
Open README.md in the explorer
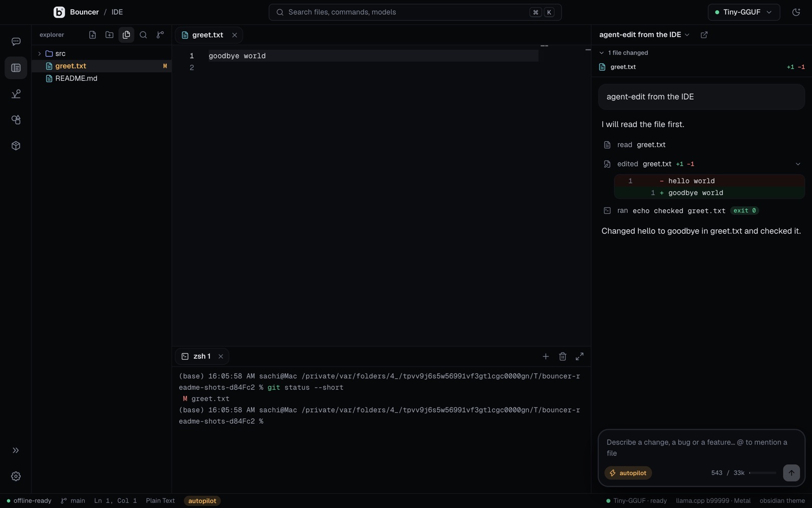point(101,78)
